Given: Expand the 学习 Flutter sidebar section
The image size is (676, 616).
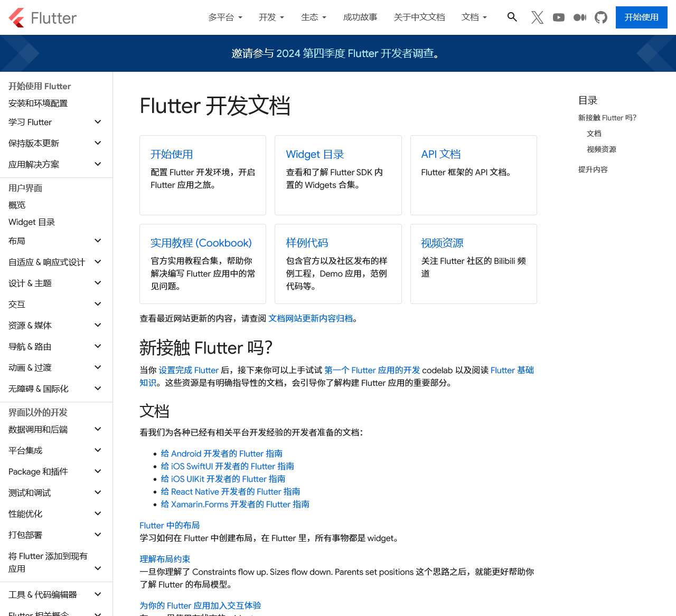Looking at the screenshot, I should click(55, 122).
